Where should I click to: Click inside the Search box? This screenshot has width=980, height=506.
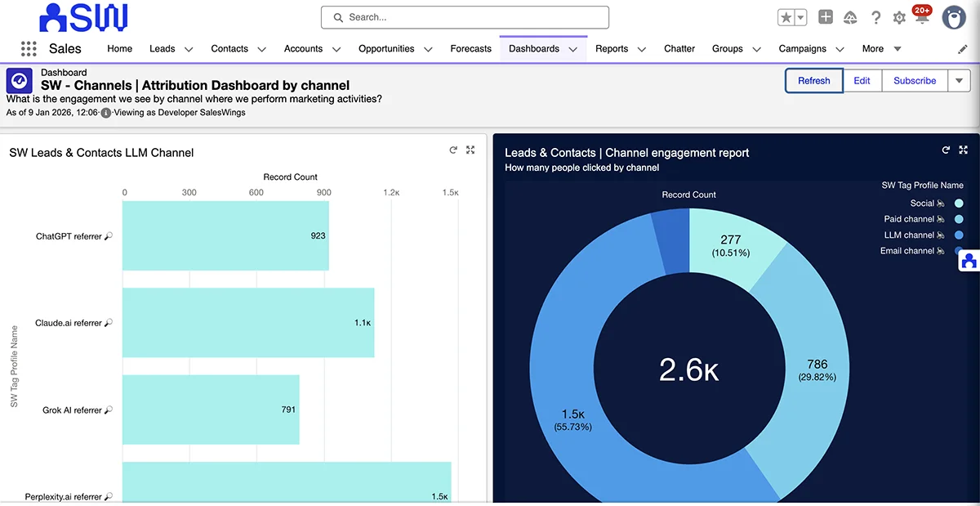pos(465,17)
